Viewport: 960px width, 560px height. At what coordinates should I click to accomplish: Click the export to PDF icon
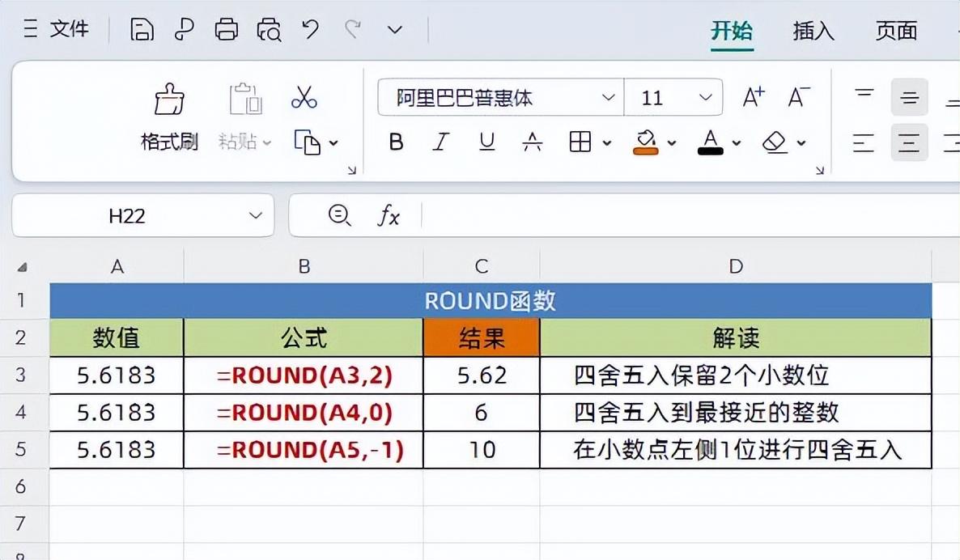tap(184, 29)
